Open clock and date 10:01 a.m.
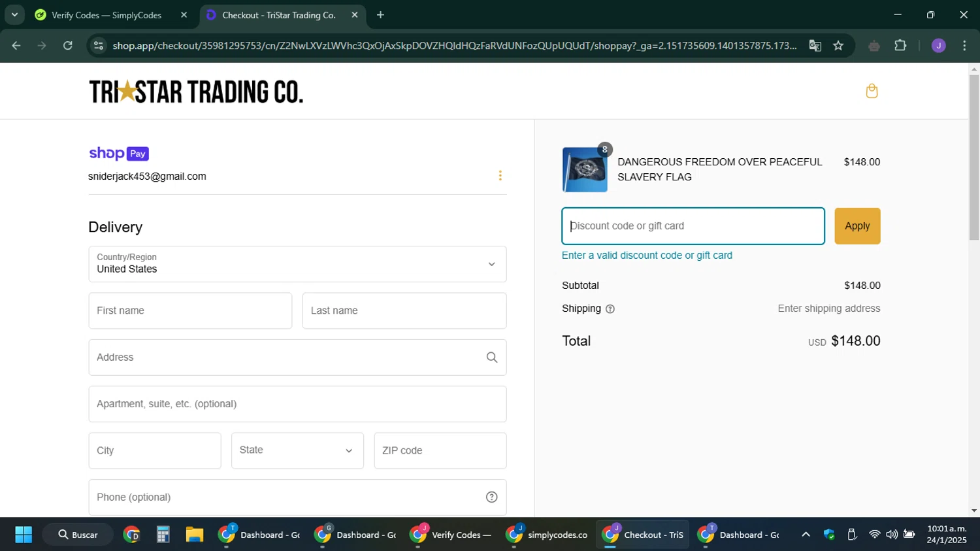 coord(947,535)
